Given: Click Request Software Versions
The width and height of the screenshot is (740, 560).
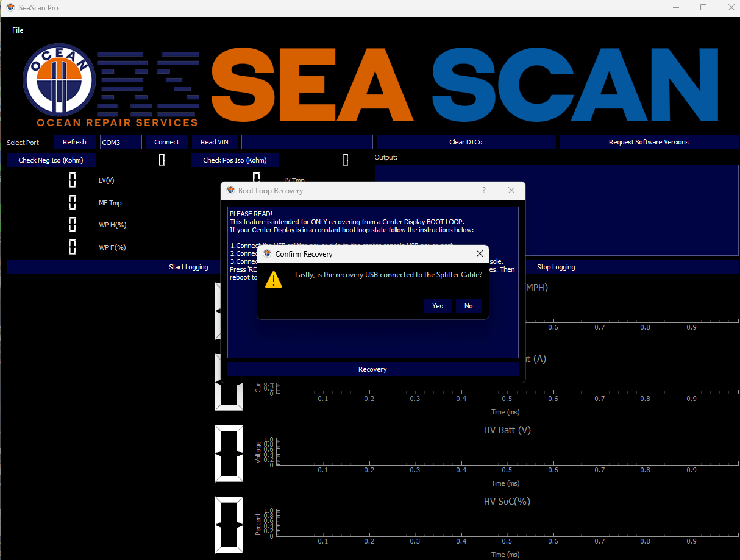Looking at the screenshot, I should [x=649, y=142].
